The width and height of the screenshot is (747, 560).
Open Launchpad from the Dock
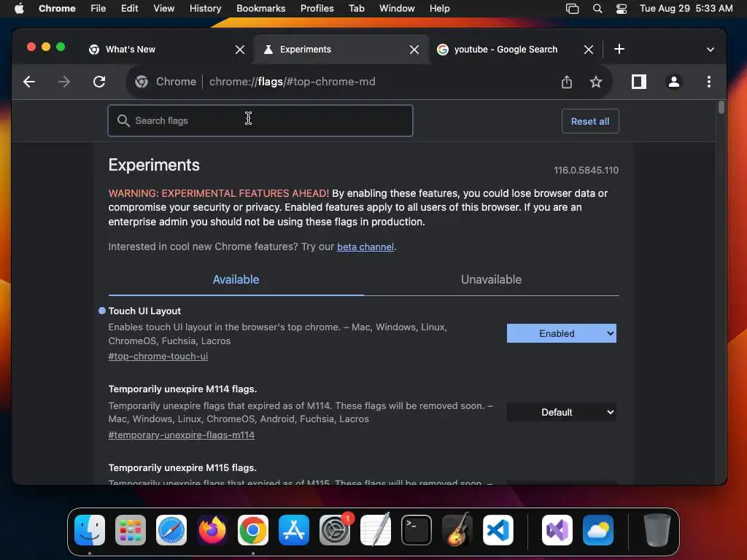(x=131, y=530)
